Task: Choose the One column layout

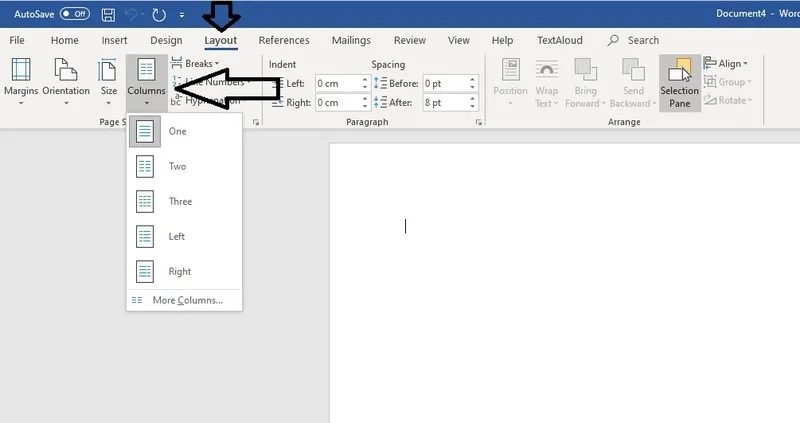Action: (184, 131)
